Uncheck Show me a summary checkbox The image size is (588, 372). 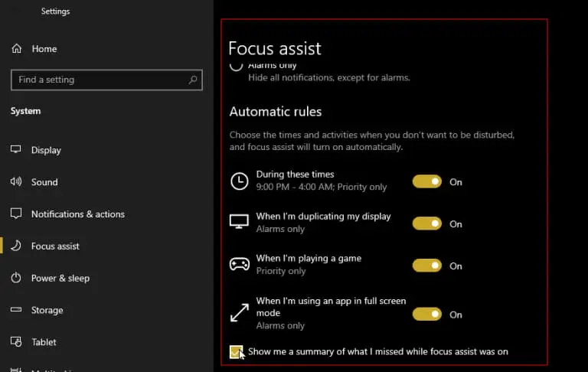(x=236, y=352)
